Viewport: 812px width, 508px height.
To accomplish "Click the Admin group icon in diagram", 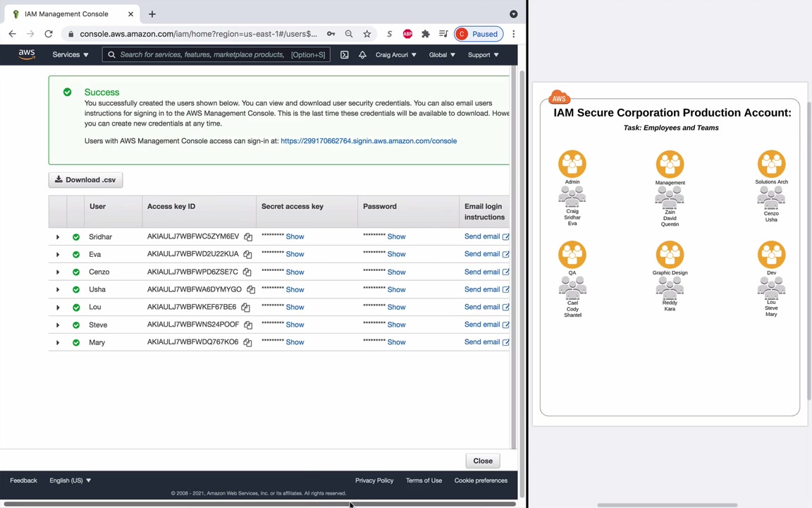I will (x=572, y=164).
